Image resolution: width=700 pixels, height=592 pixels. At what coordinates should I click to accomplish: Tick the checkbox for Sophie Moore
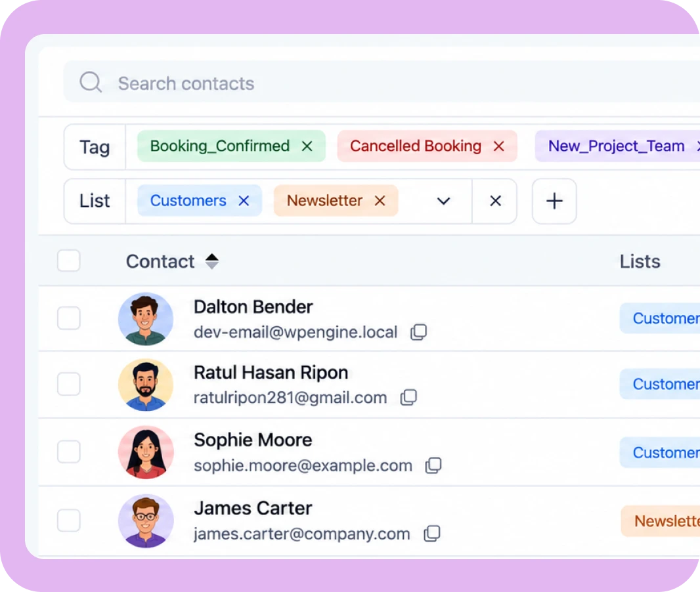coord(69,452)
